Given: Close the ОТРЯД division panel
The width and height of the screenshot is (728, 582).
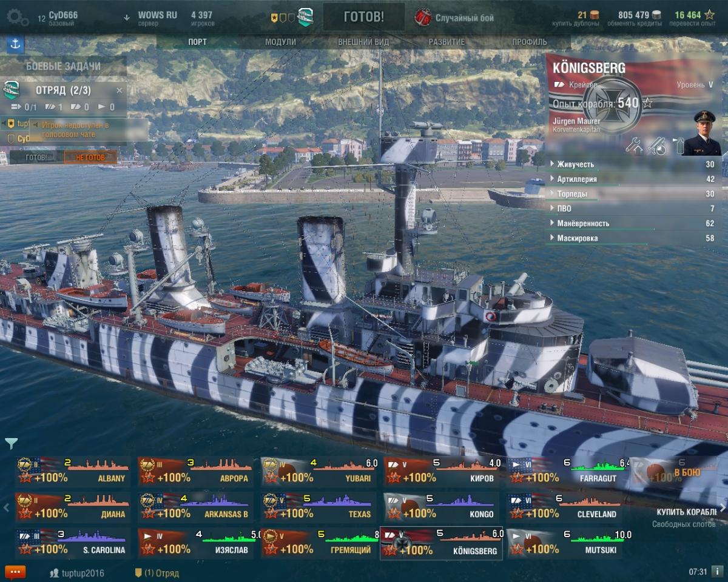Looking at the screenshot, I should pyautogui.click(x=120, y=90).
